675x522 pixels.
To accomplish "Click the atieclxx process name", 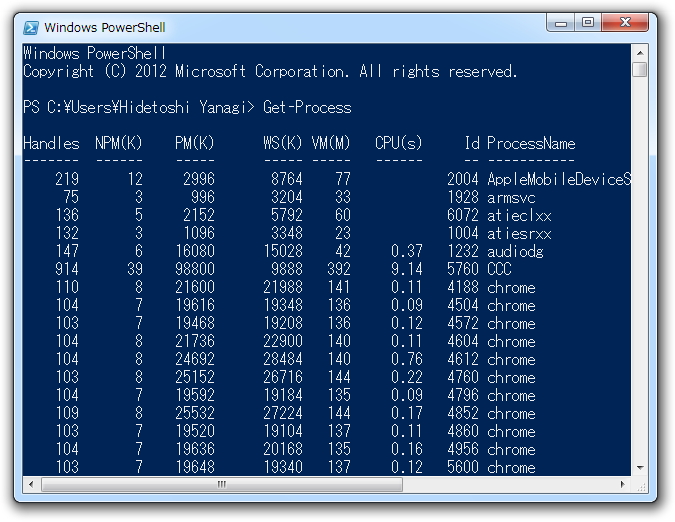I will 519,215.
